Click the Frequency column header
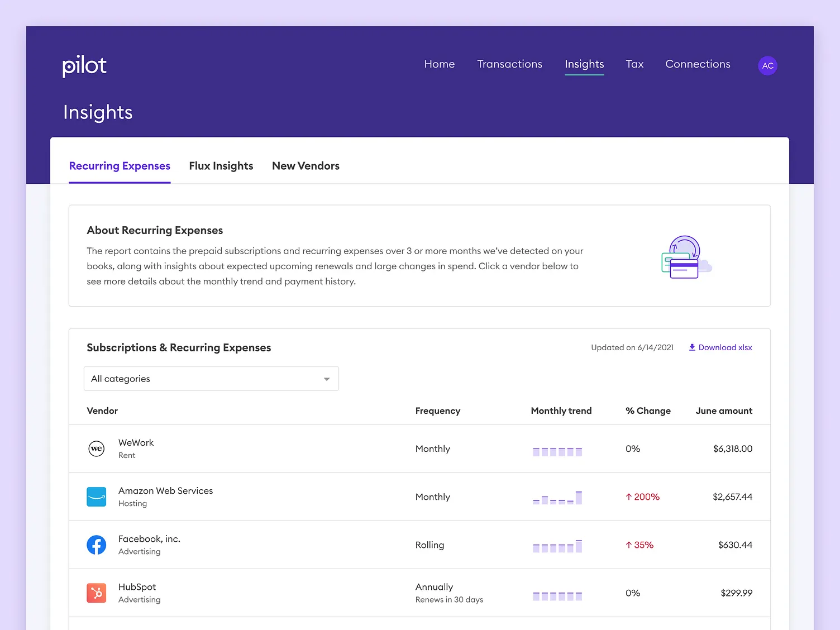 point(438,411)
